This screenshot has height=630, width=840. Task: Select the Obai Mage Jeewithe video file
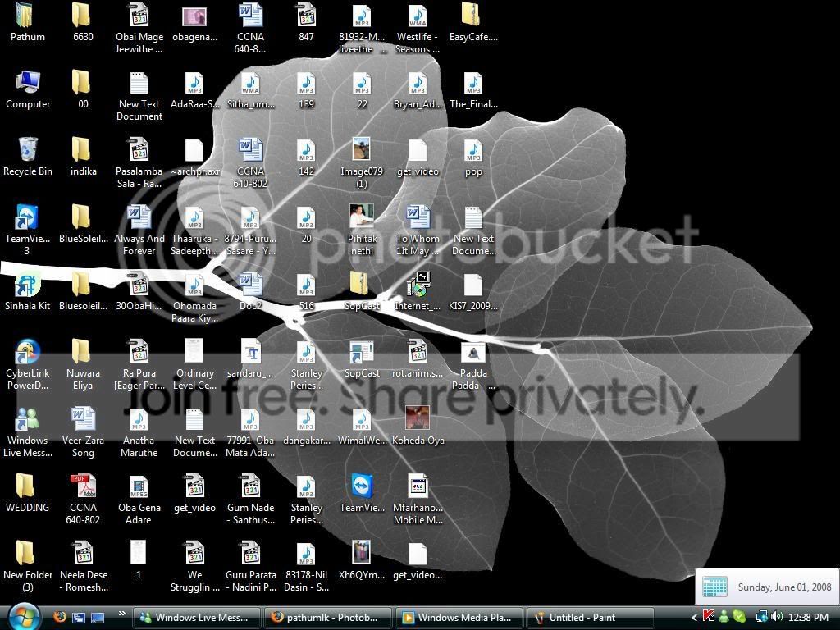point(139,16)
